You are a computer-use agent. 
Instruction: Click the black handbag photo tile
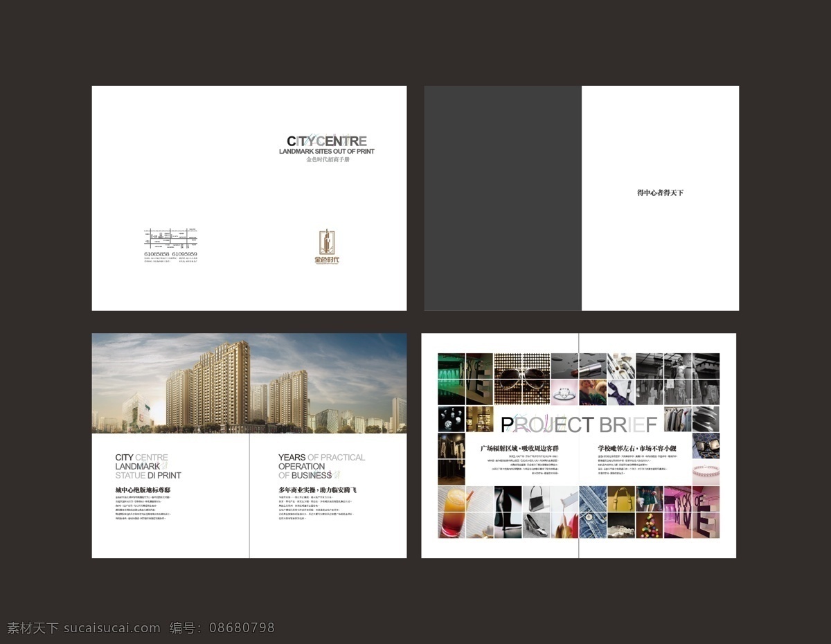point(536,499)
